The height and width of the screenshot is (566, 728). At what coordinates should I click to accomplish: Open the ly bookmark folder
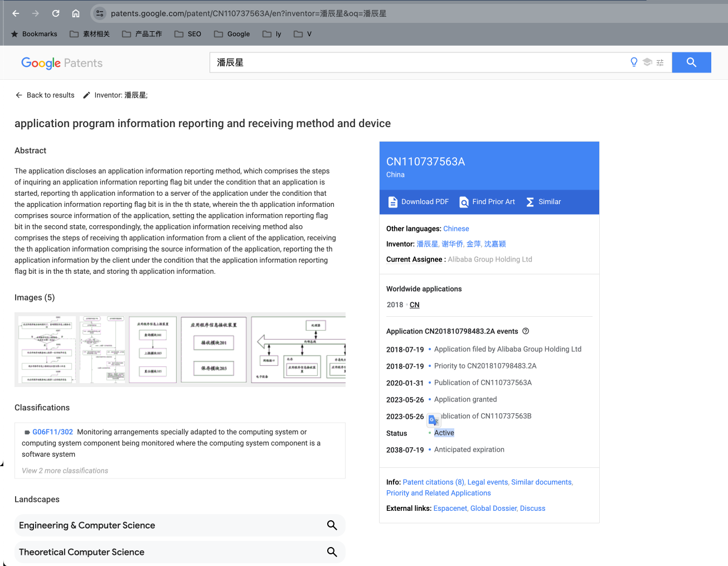pos(272,34)
